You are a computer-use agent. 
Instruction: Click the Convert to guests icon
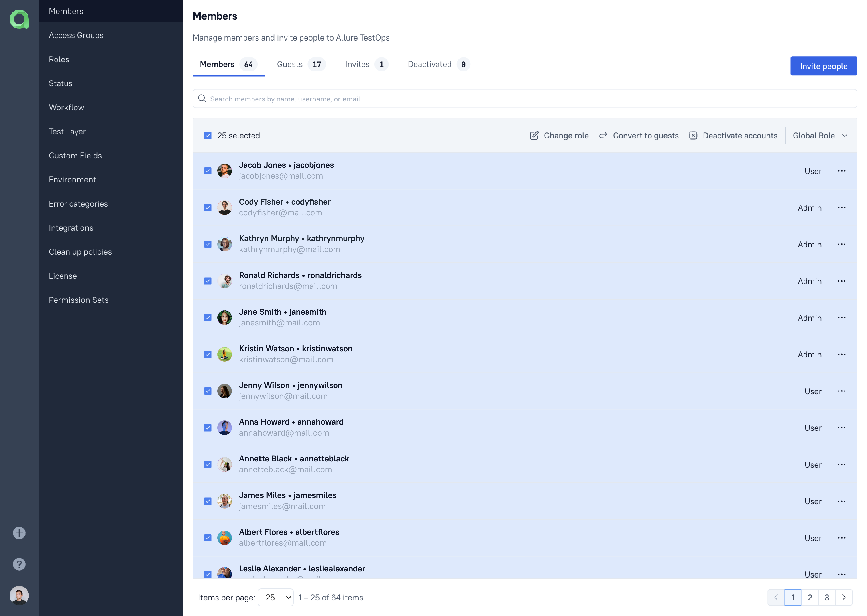tap(603, 135)
